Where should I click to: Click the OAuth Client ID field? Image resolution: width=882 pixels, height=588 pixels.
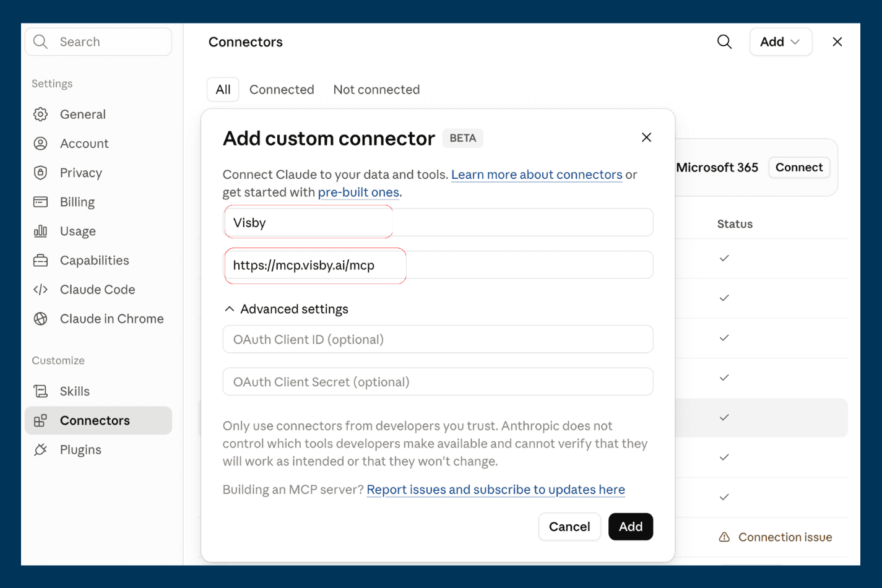[438, 339]
